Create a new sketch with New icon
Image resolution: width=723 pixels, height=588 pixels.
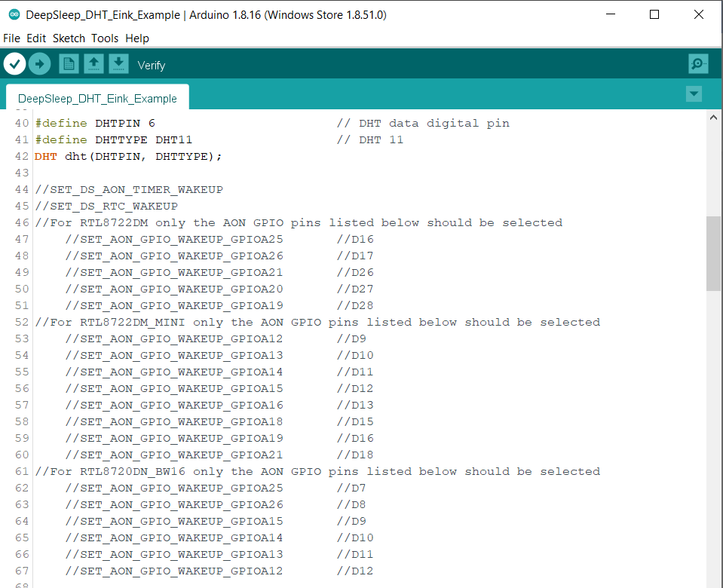[69, 64]
